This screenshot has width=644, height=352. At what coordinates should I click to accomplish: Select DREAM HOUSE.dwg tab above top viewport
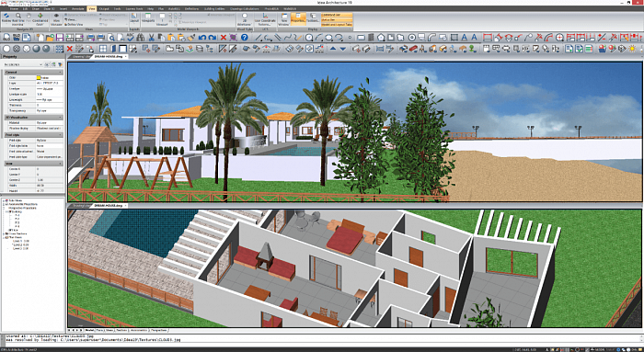[109, 56]
